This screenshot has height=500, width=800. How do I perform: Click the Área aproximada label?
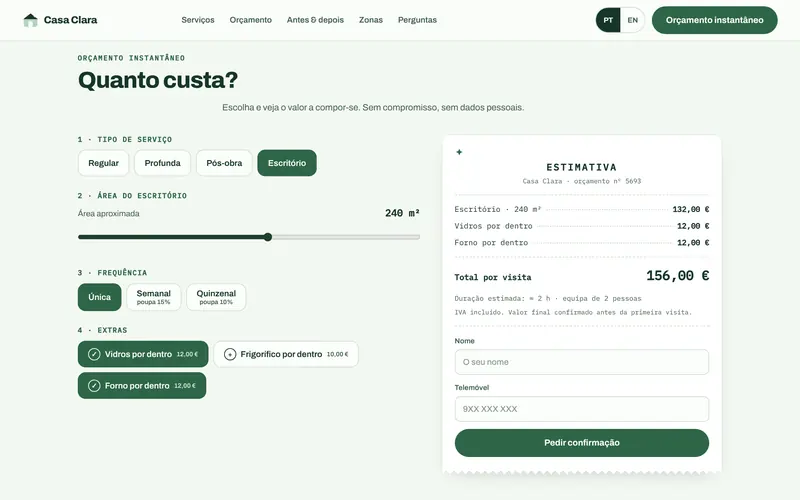[x=109, y=213]
